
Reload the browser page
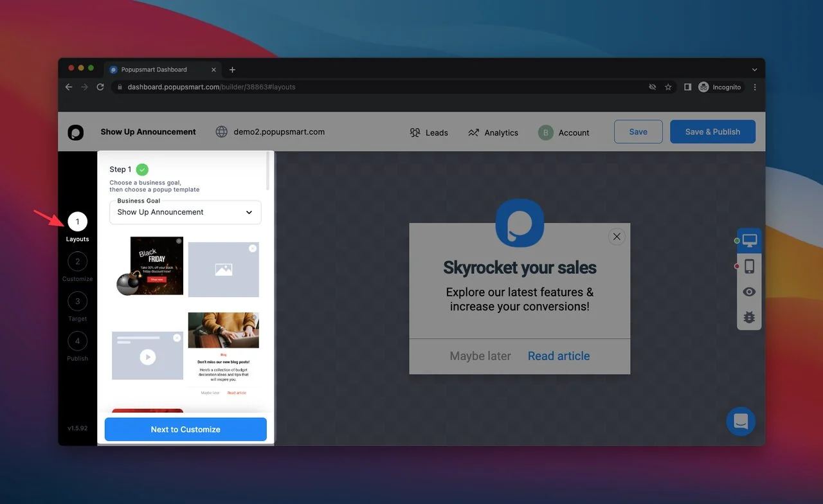click(100, 87)
